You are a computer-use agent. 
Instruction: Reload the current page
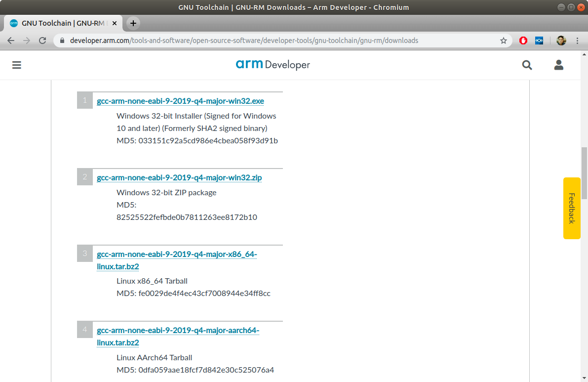(x=42, y=41)
